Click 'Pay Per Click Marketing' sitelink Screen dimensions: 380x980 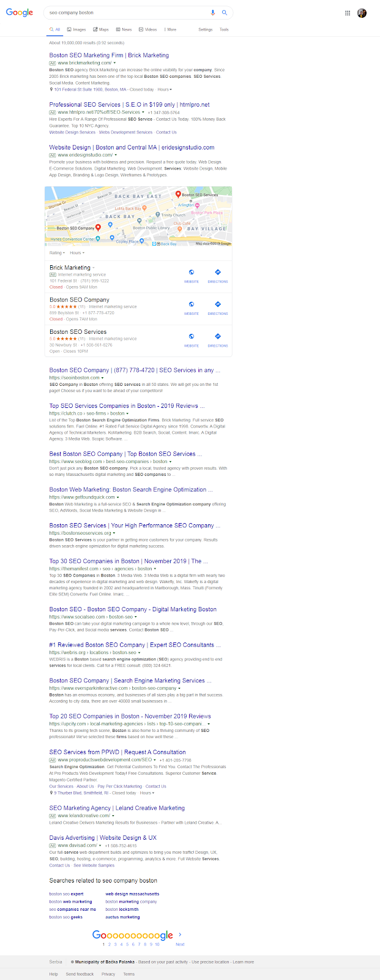pyautogui.click(x=120, y=786)
